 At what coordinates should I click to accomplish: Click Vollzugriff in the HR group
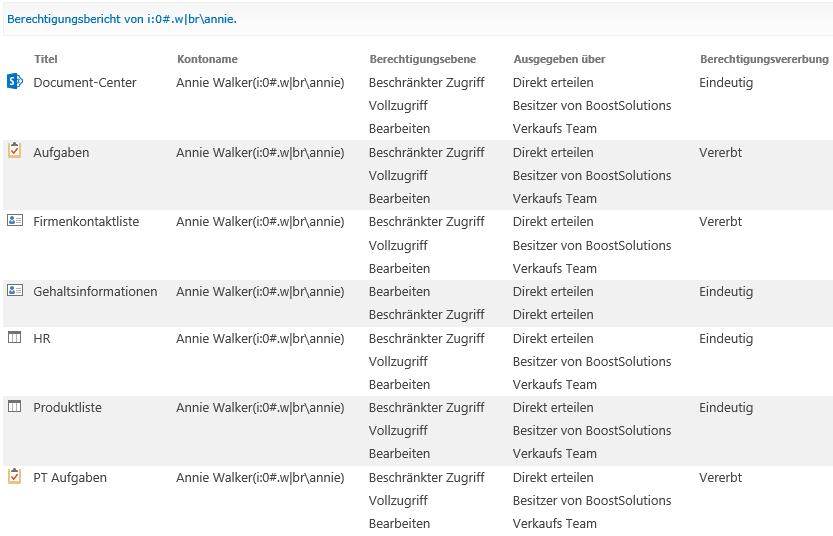click(398, 361)
